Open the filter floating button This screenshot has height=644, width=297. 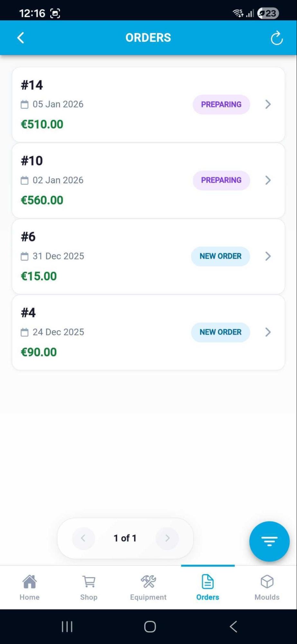[x=269, y=541]
